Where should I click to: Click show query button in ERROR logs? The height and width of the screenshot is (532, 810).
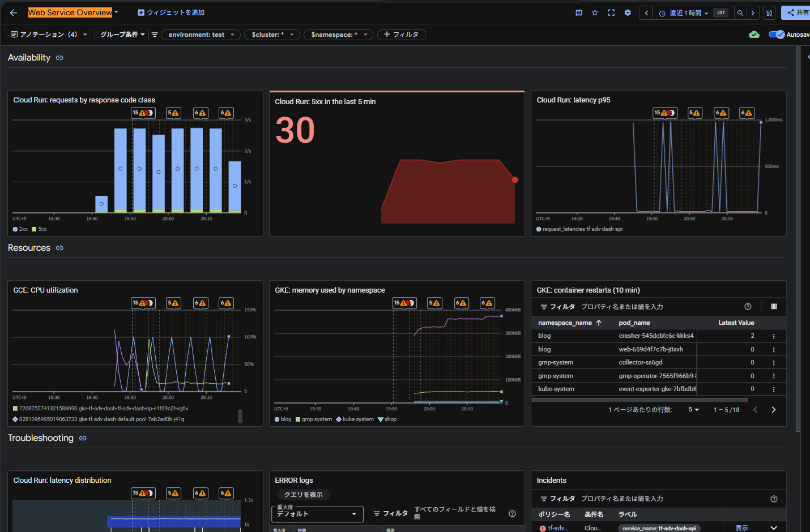303,495
